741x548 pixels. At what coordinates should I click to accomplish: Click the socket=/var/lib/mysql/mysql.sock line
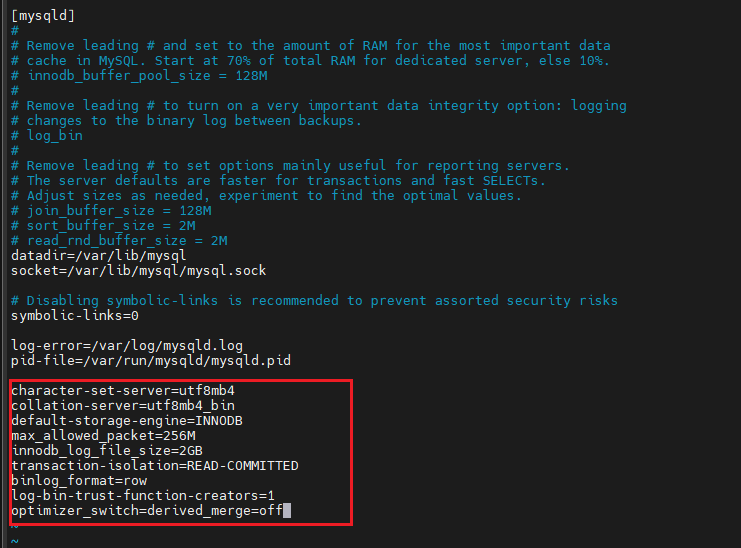click(138, 271)
